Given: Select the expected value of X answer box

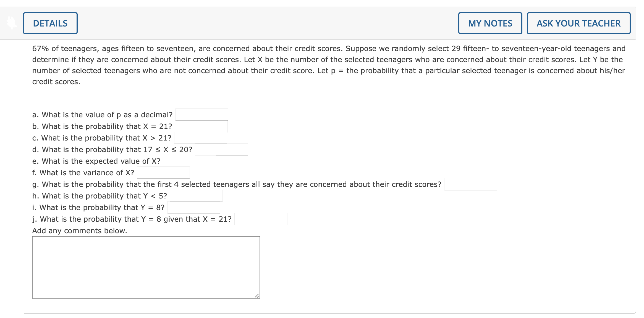Looking at the screenshot, I should (189, 161).
